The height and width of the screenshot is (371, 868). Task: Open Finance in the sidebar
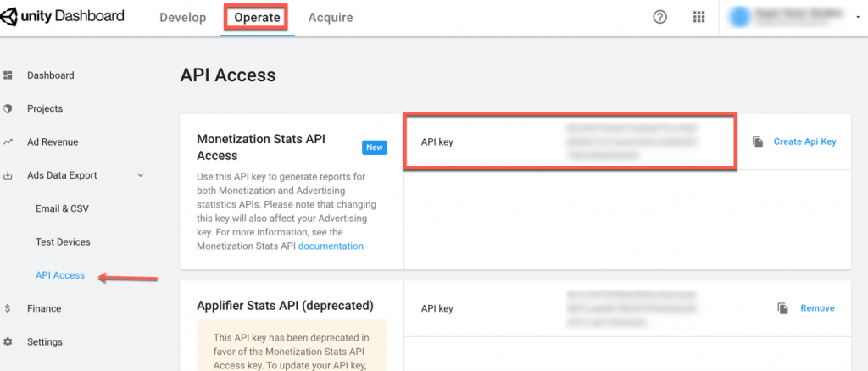point(44,308)
